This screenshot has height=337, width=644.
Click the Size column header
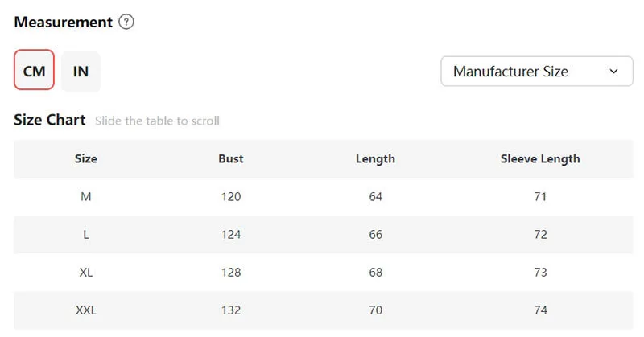[86, 158]
